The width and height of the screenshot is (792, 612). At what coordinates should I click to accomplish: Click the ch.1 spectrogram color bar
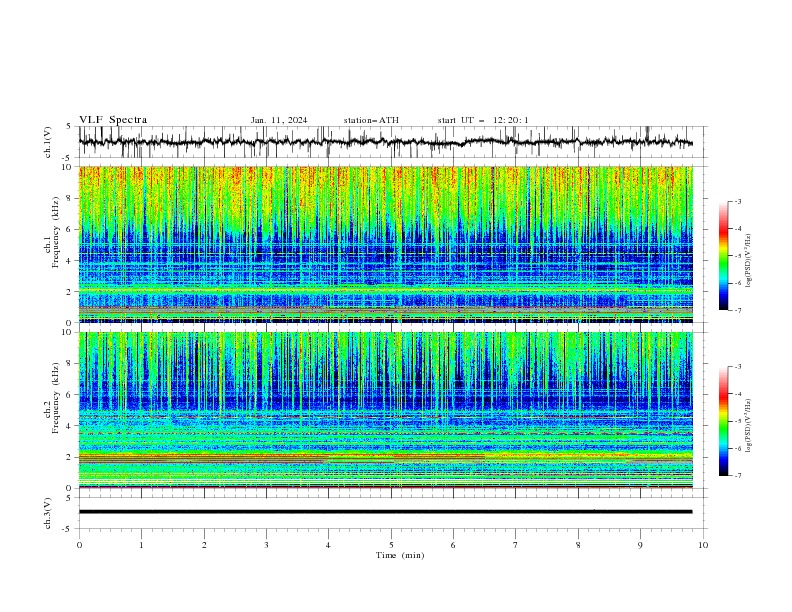[x=723, y=256]
